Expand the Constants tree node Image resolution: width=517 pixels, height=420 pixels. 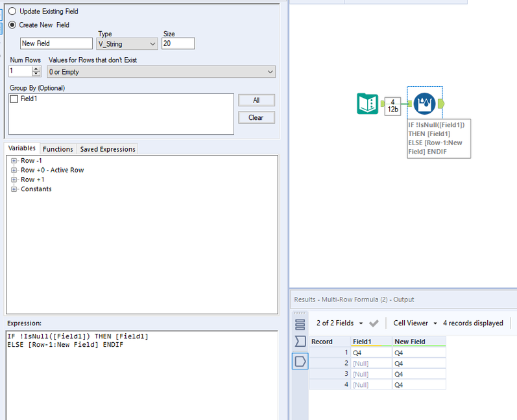pos(14,189)
